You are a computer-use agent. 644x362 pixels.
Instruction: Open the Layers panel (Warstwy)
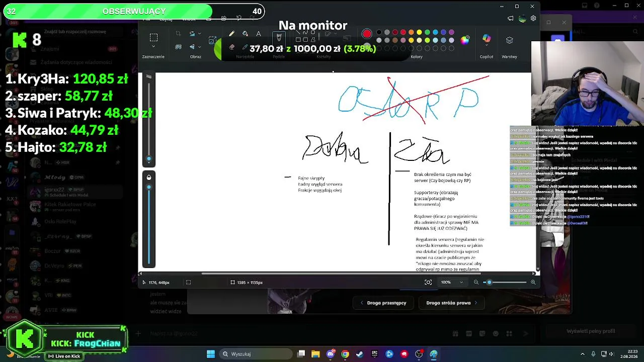[x=509, y=40]
